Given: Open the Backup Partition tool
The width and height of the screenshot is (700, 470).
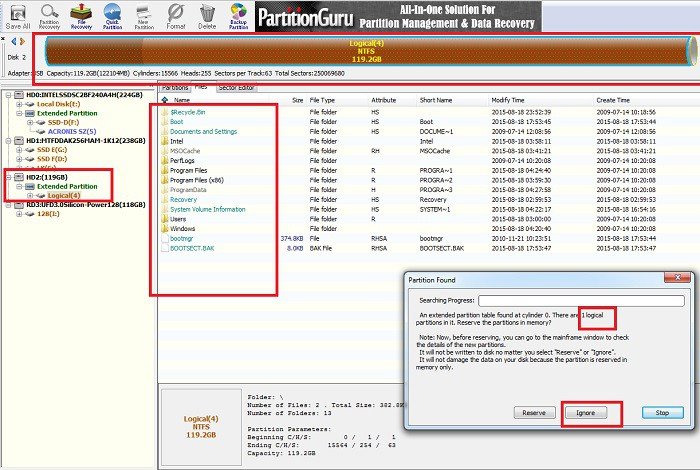Looking at the screenshot, I should click(238, 16).
